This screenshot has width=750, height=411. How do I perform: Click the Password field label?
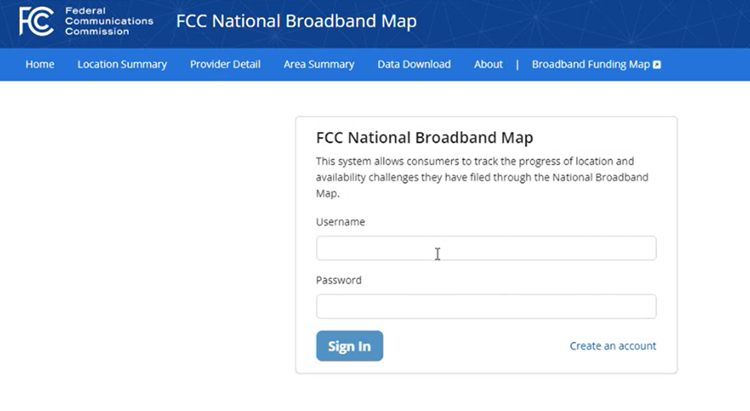tap(339, 280)
